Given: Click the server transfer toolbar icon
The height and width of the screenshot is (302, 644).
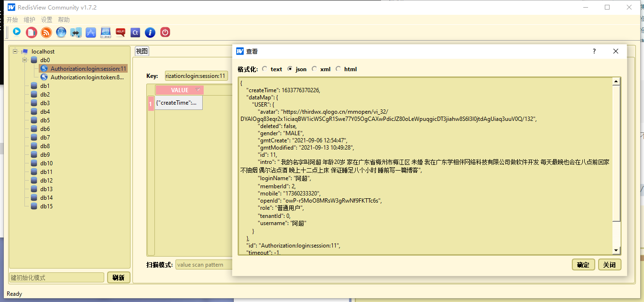Looking at the screenshot, I should [x=76, y=32].
